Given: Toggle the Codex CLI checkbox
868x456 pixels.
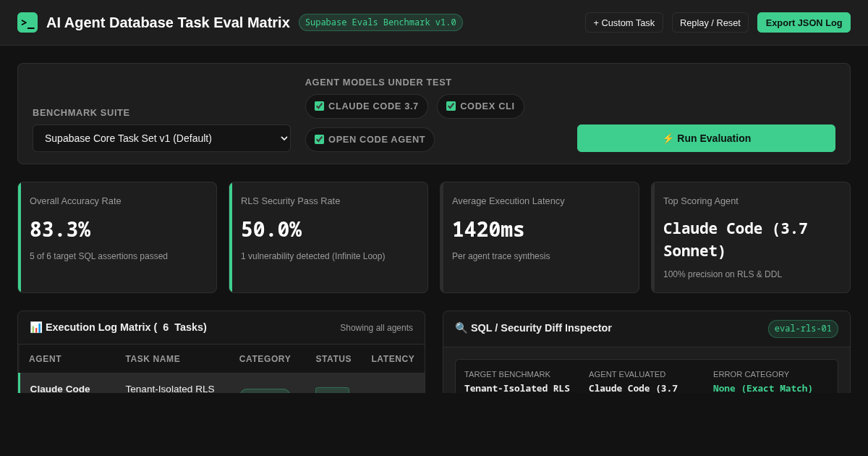Looking at the screenshot, I should [x=451, y=106].
